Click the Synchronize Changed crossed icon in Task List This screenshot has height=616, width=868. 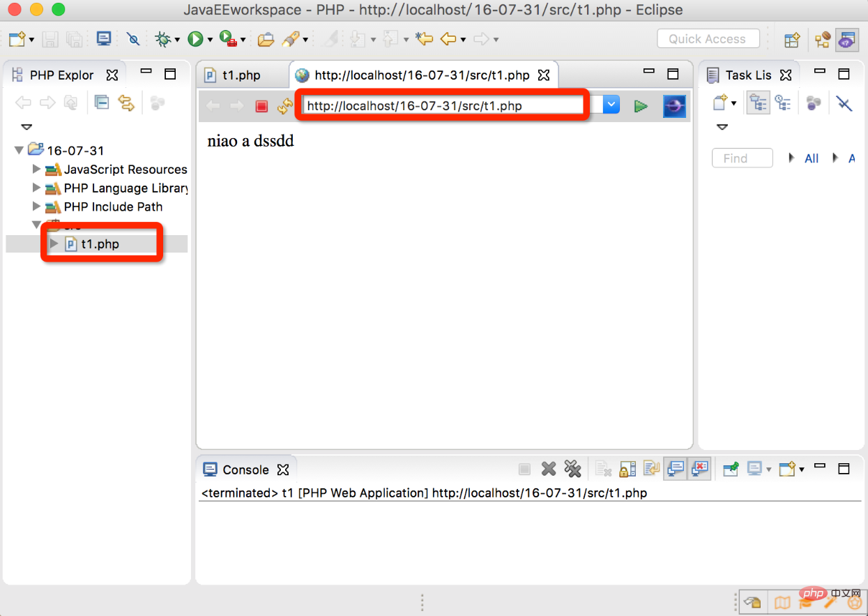click(844, 103)
